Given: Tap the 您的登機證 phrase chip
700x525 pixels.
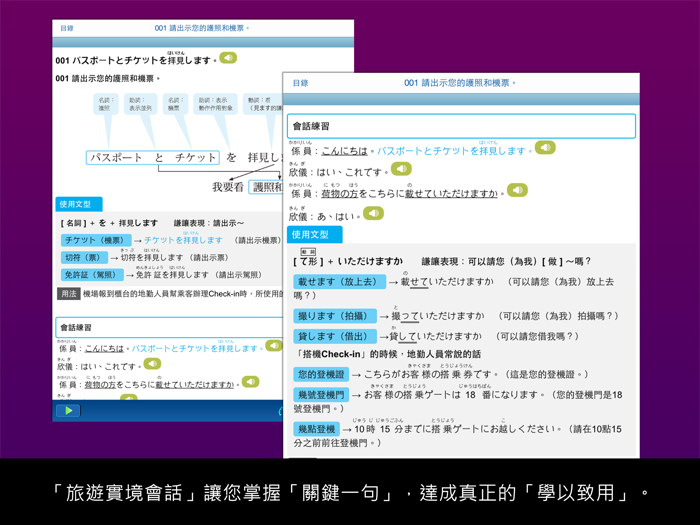Looking at the screenshot, I should [x=321, y=374].
